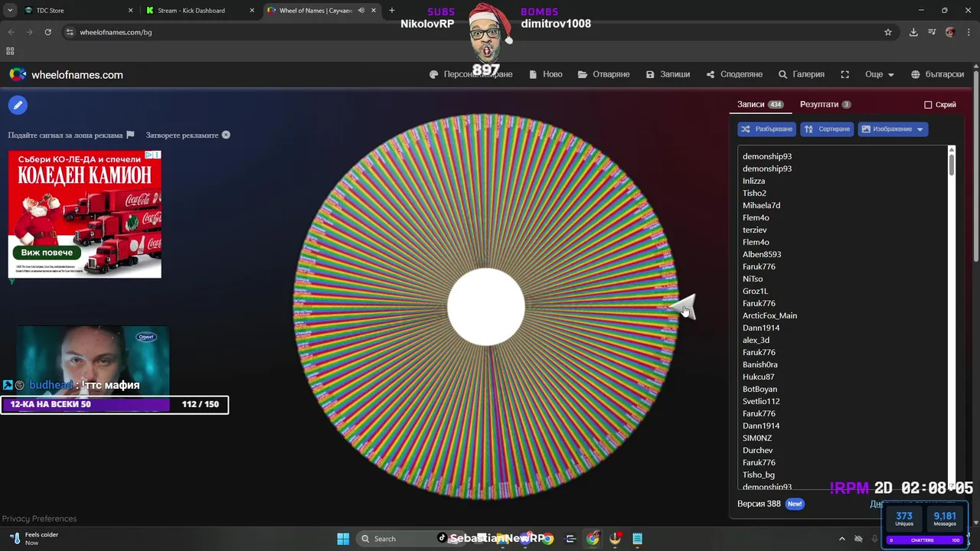Open the Галерия gallery

coord(801,74)
